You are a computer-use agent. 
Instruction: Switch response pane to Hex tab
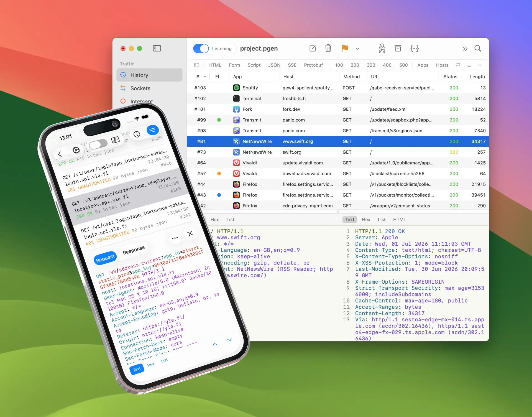366,220
